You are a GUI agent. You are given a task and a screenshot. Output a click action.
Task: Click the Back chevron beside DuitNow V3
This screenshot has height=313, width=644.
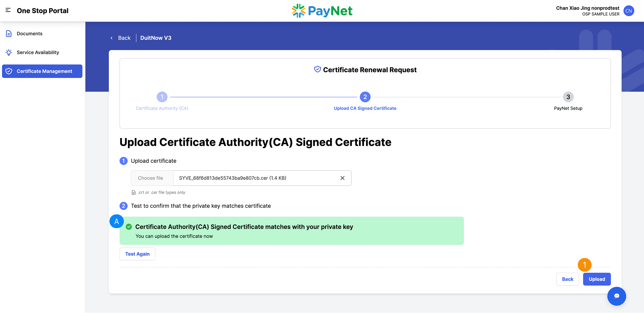pos(112,38)
